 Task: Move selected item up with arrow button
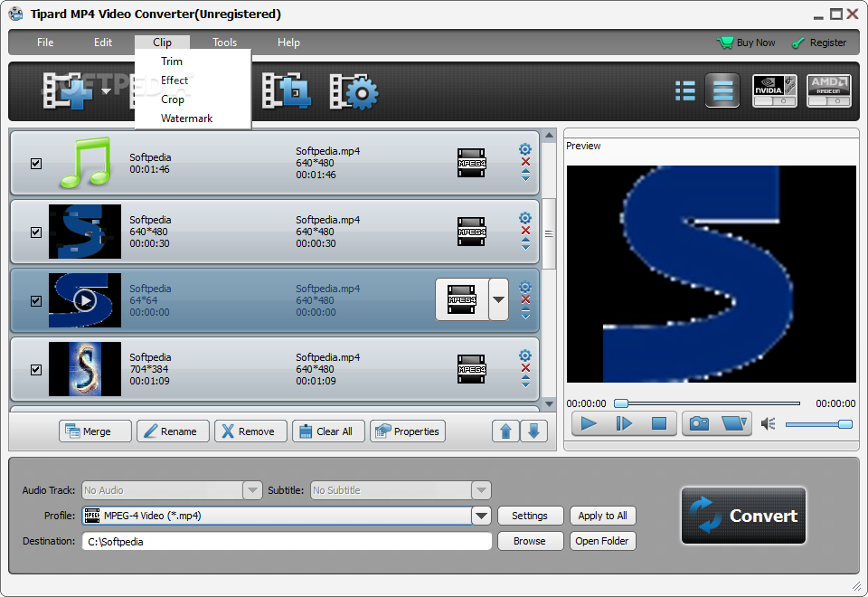505,431
